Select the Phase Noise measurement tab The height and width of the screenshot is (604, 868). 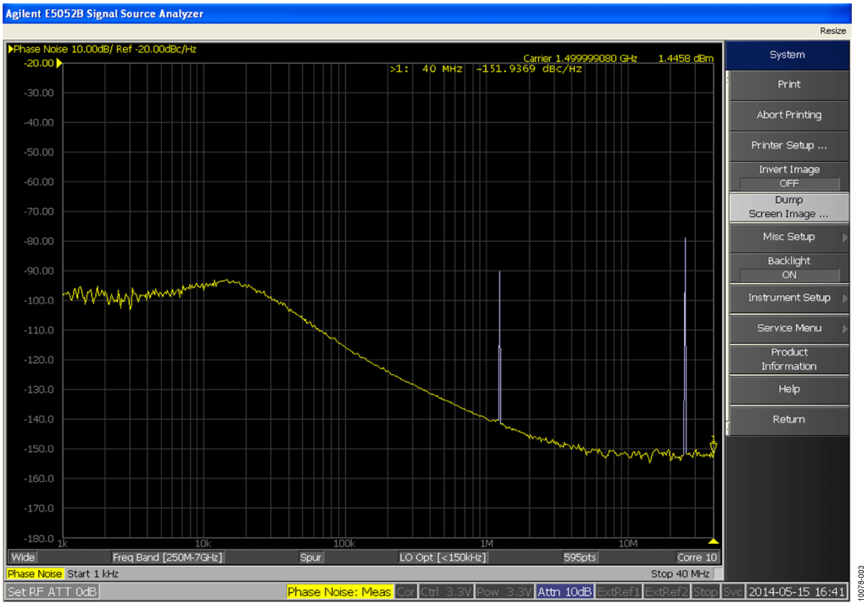pos(35,573)
